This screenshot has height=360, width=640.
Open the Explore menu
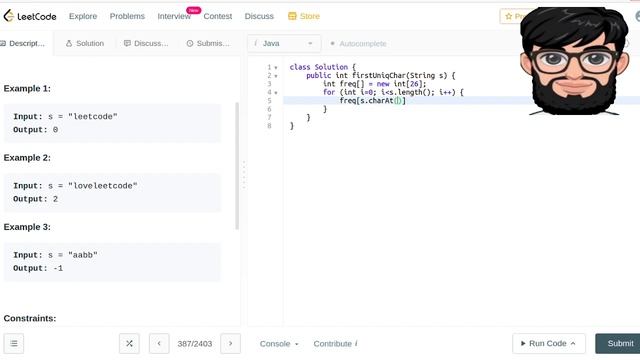(x=83, y=16)
